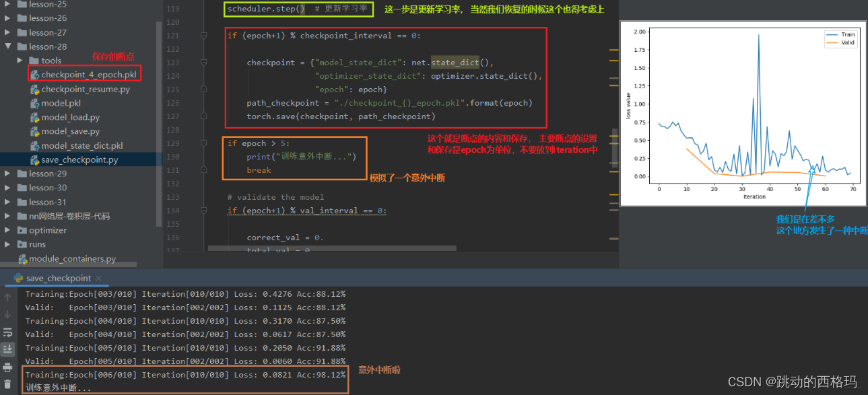
Task: Click the model_save.py file icon
Action: [35, 131]
